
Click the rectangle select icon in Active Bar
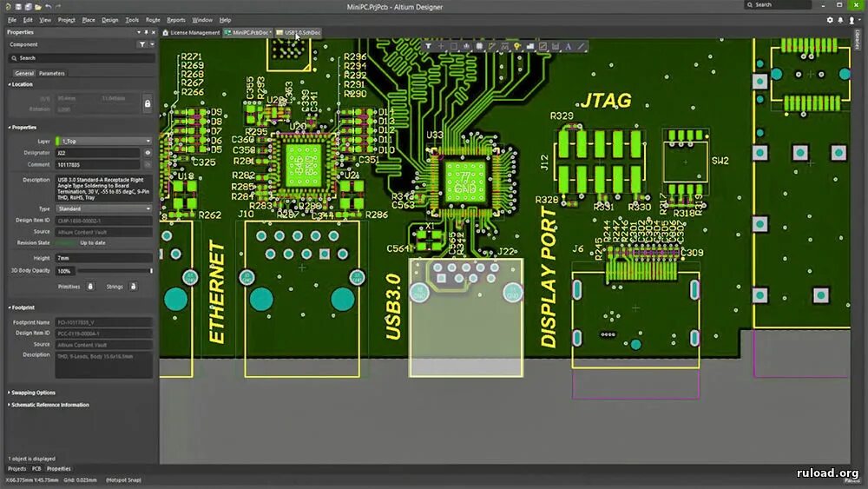coord(453,47)
